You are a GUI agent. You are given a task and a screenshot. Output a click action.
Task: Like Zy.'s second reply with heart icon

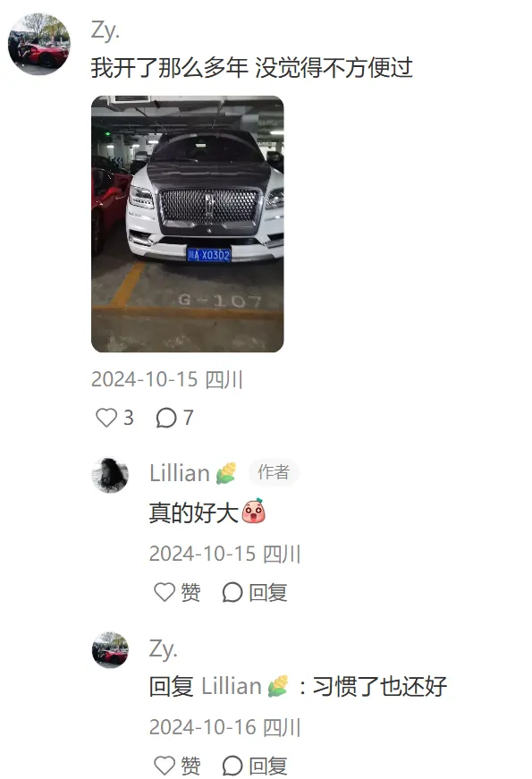click(165, 766)
